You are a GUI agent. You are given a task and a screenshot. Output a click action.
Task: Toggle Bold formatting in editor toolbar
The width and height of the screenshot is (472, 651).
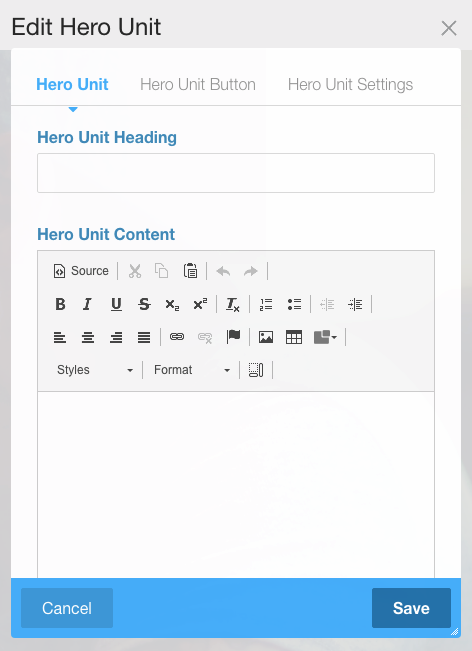pos(60,304)
